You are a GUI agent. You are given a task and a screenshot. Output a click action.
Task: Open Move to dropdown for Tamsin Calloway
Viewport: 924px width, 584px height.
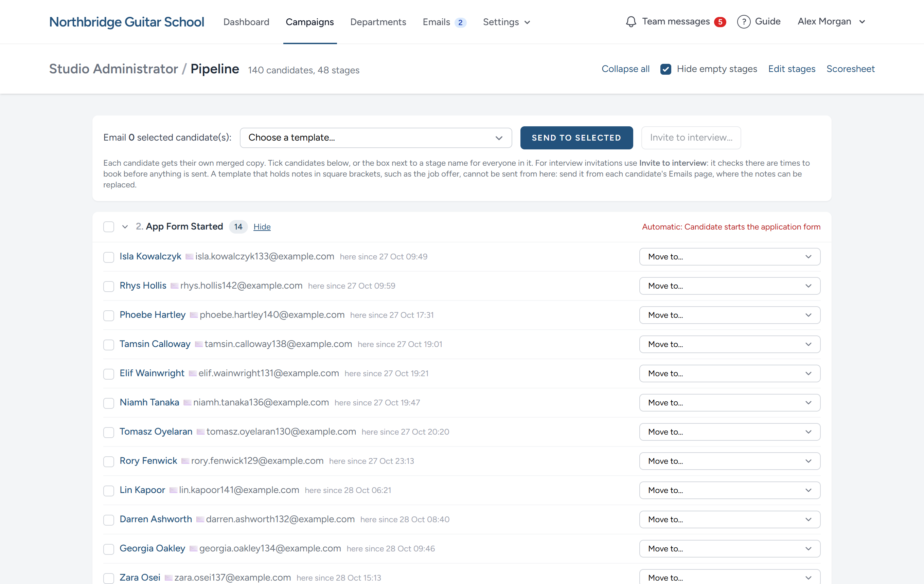coord(729,344)
